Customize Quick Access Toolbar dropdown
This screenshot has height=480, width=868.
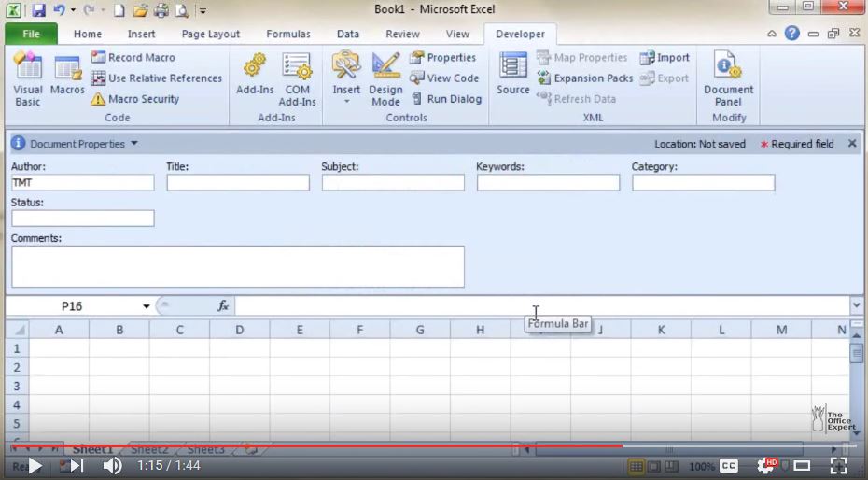pos(203,10)
